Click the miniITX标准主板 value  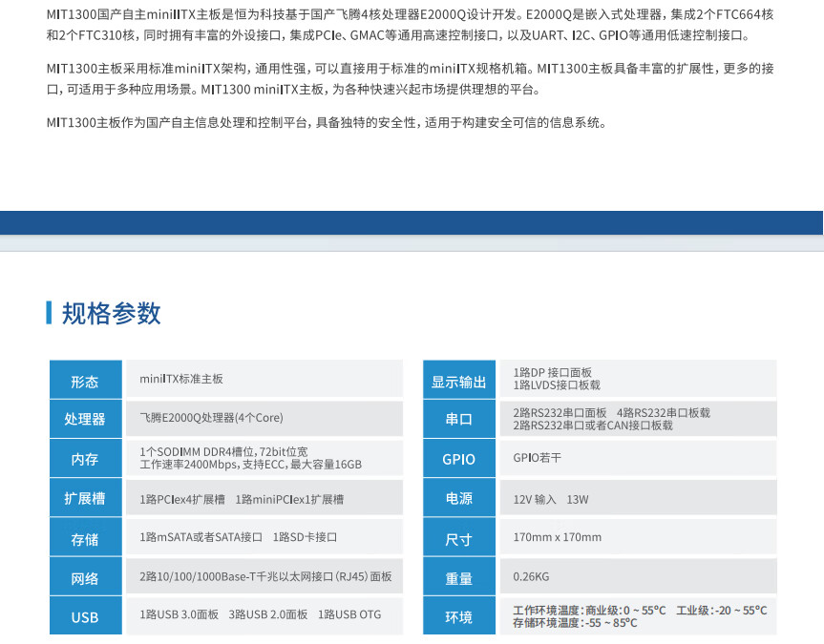tap(181, 379)
